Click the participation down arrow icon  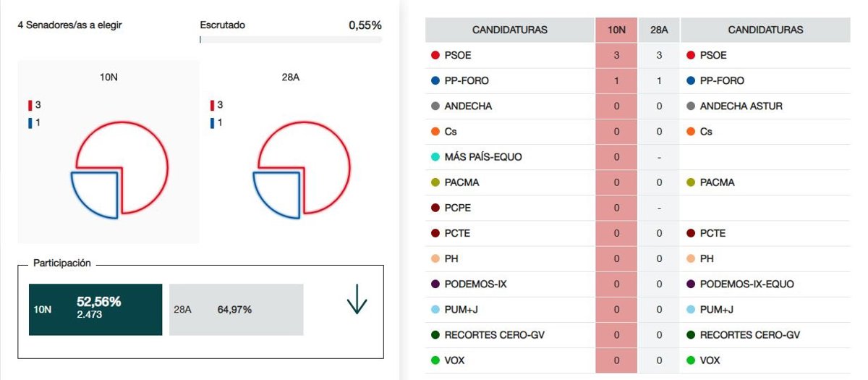(357, 301)
